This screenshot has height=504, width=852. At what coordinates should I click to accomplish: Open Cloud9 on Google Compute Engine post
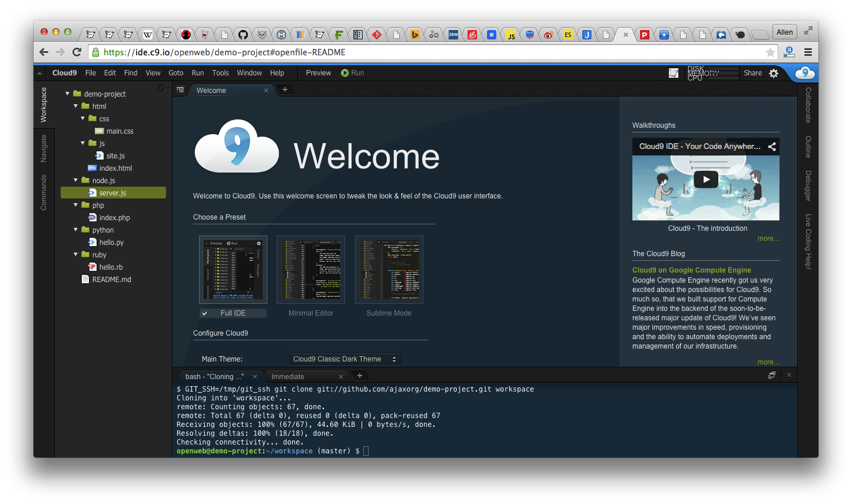pos(691,270)
